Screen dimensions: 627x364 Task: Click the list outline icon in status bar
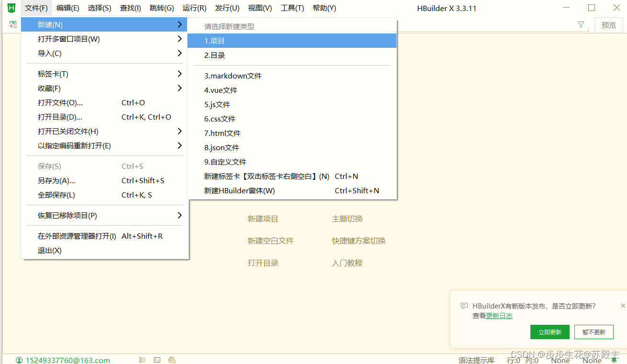coord(143,360)
